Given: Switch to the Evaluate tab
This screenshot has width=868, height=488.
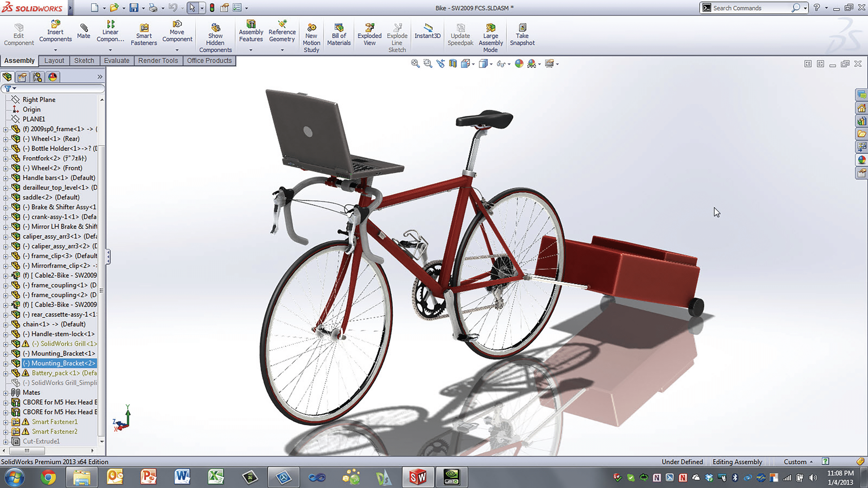Looking at the screenshot, I should [x=116, y=61].
